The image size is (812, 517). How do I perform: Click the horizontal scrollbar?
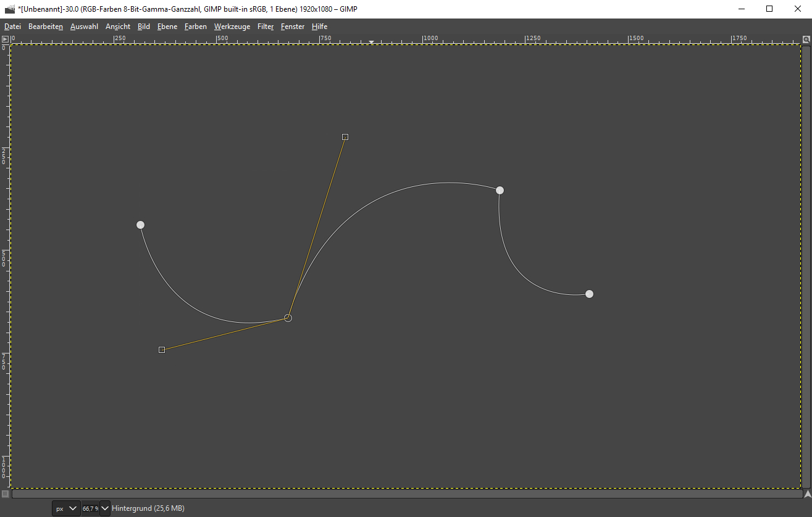[408, 494]
